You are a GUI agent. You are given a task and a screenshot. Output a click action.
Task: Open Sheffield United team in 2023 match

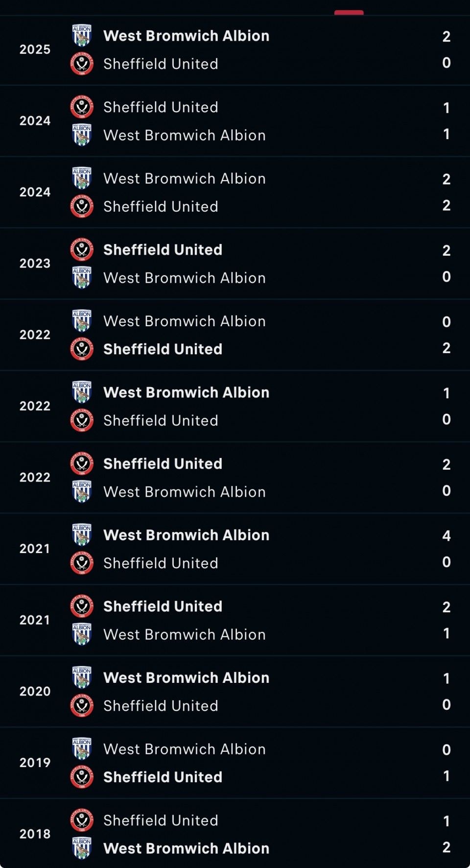tap(163, 250)
